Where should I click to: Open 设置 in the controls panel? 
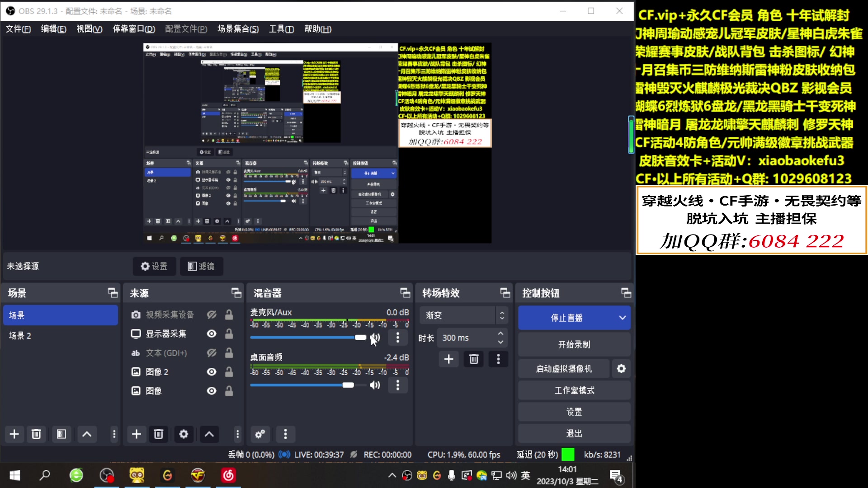(x=574, y=412)
